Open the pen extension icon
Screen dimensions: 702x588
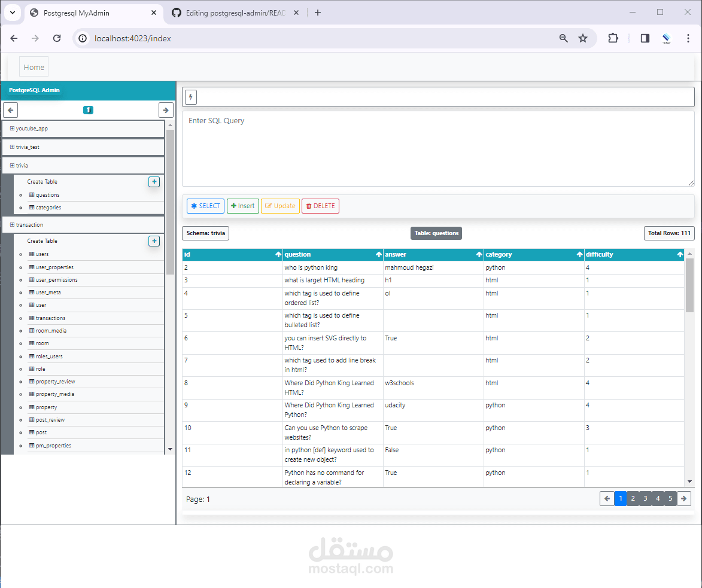pos(667,38)
